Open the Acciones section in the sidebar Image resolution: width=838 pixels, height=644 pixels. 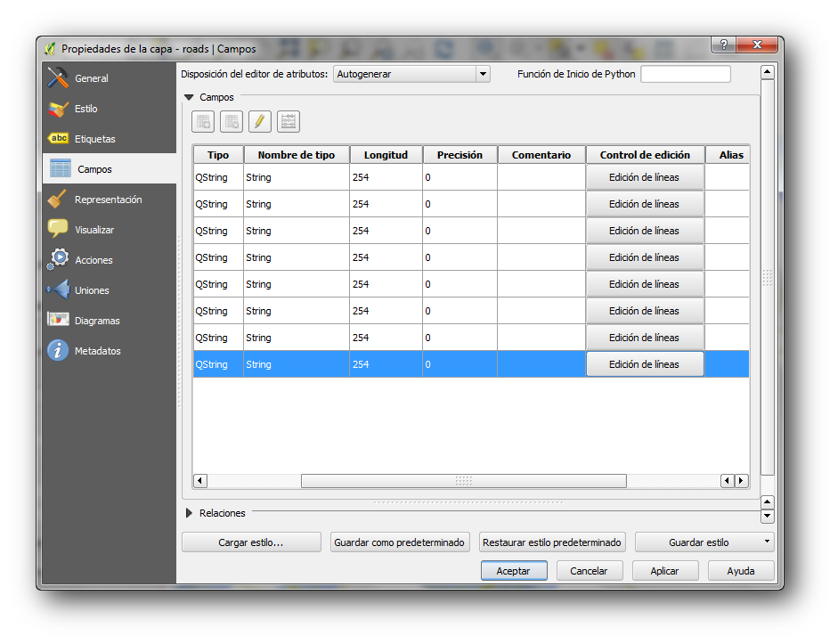point(109,260)
